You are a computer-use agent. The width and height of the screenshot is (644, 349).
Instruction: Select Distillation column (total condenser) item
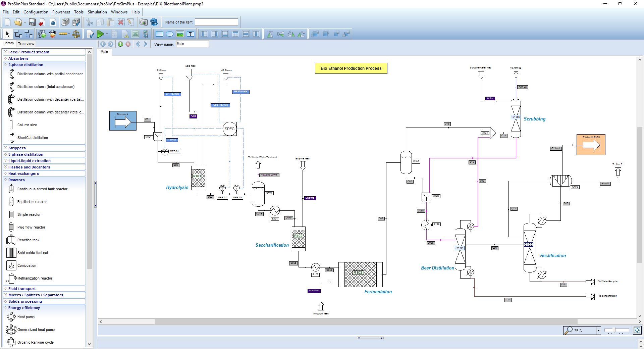pyautogui.click(x=46, y=87)
